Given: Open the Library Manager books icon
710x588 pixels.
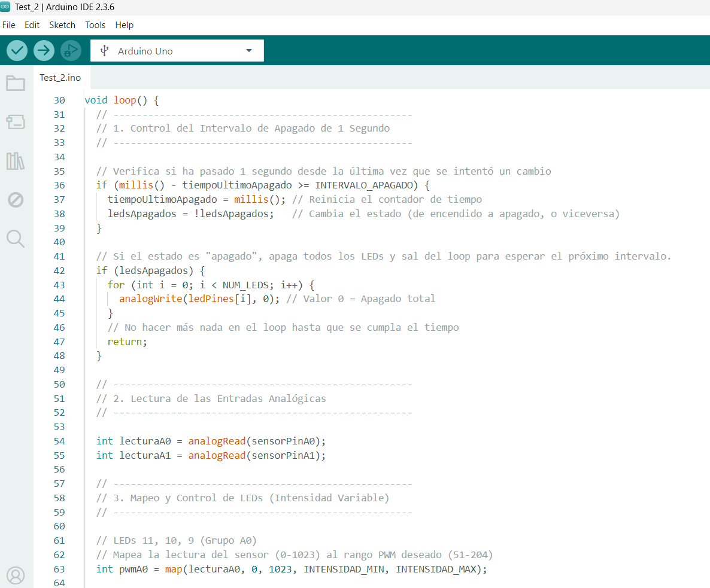Looking at the screenshot, I should (x=16, y=161).
